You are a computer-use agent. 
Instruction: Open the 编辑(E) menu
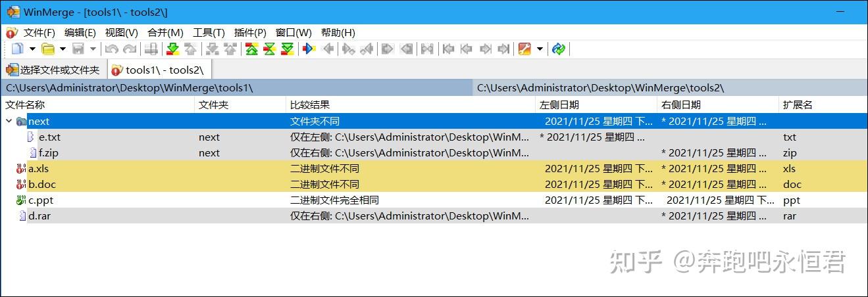click(80, 32)
